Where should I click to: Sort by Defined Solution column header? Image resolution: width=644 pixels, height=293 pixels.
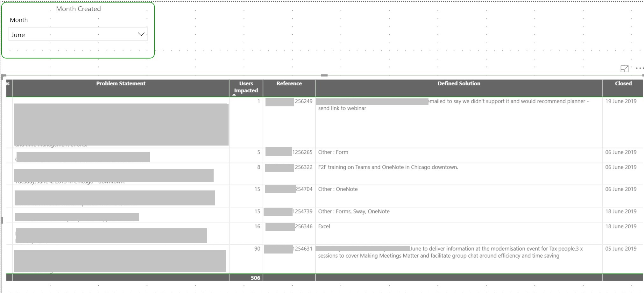point(459,83)
